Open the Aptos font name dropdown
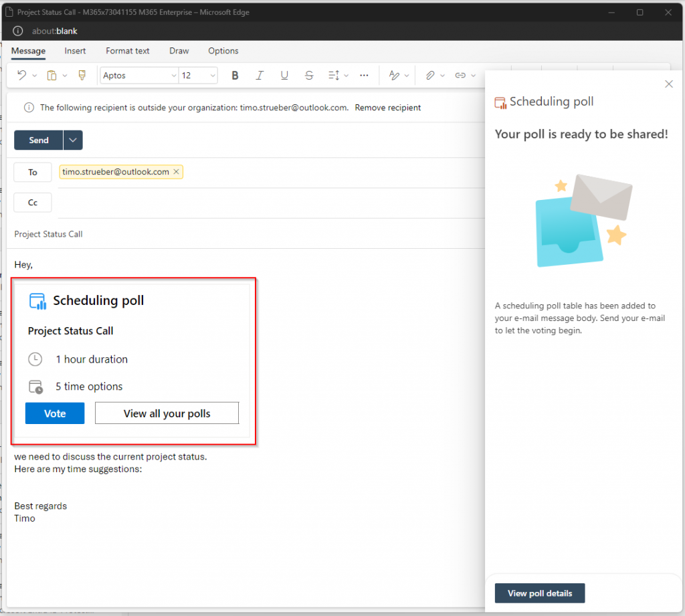The image size is (685, 616). point(139,76)
